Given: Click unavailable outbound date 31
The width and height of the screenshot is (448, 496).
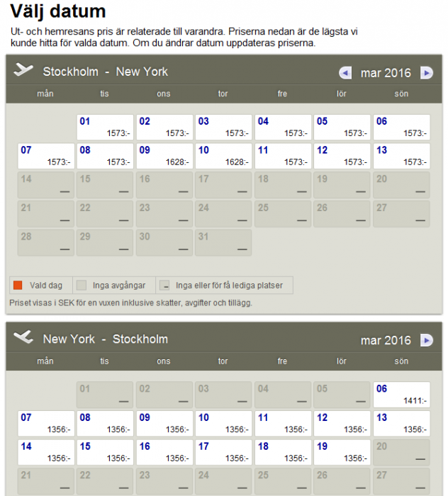Looking at the screenshot, I should point(223,242).
